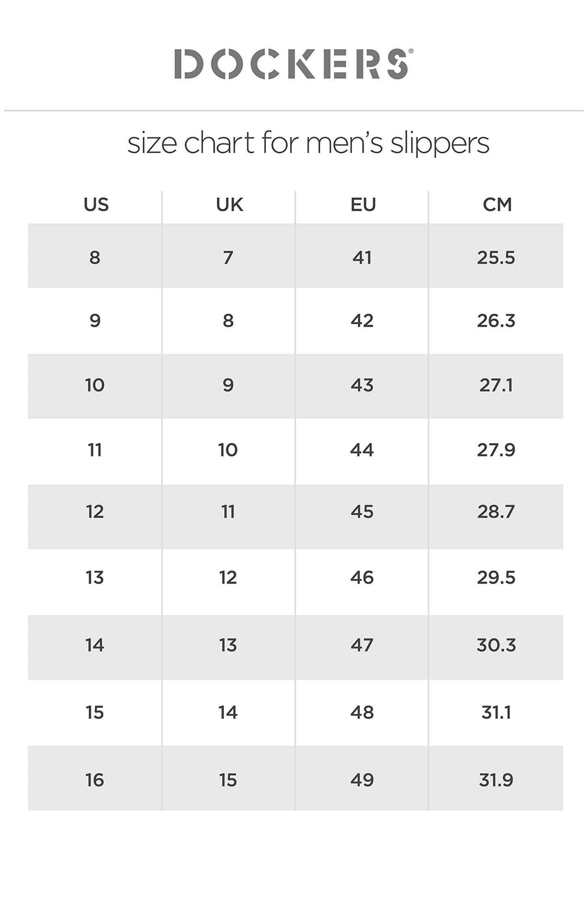Click the 28.7 CM measurement
Image resolution: width=588 pixels, height=917 pixels.
[x=496, y=512]
